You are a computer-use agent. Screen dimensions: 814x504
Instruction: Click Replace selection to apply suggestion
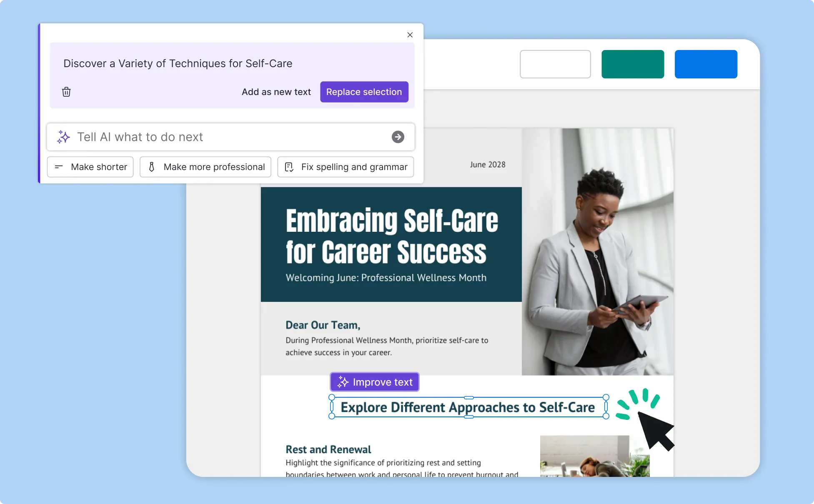[363, 91]
